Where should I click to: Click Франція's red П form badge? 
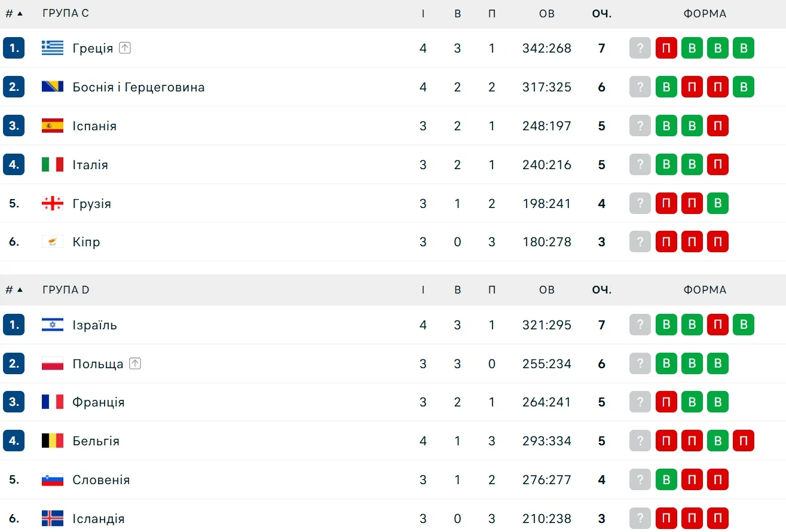666,402
